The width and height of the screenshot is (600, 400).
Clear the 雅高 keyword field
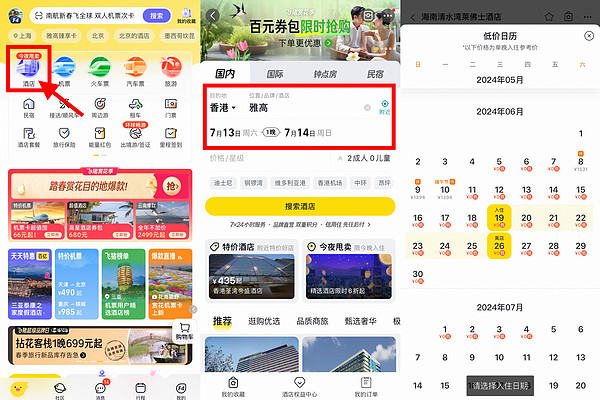(367, 108)
